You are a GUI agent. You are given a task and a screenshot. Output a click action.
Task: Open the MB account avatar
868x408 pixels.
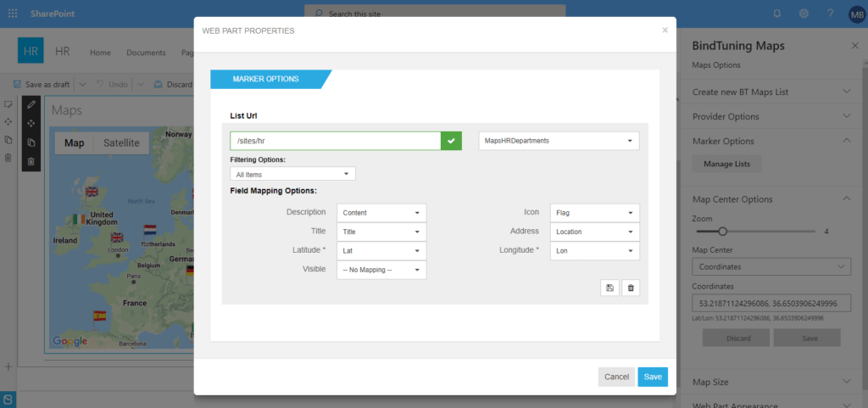(857, 15)
